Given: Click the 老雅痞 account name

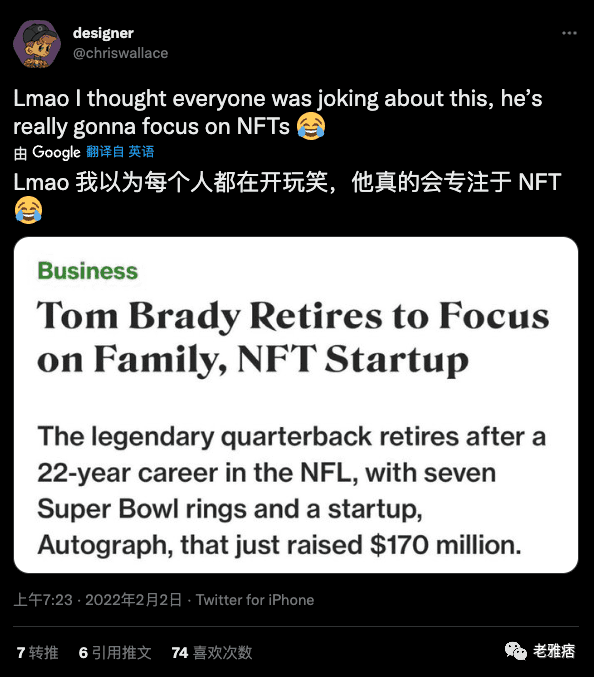Looking at the screenshot, I should point(554,651).
